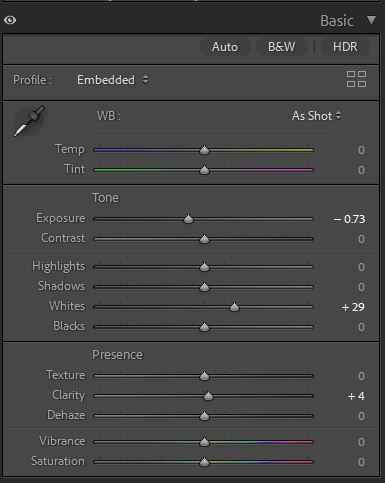Click the Exposure slider handle
The image size is (385, 483).
[x=188, y=219]
